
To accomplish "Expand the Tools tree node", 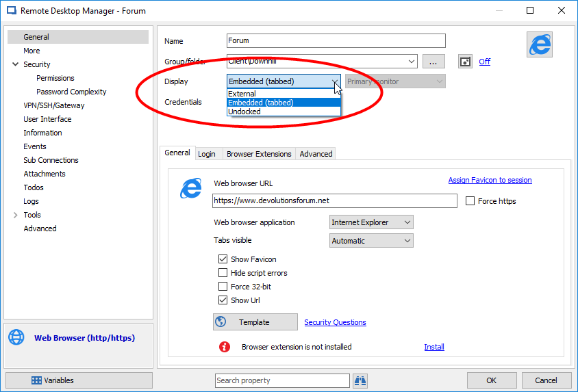I will tap(16, 215).
